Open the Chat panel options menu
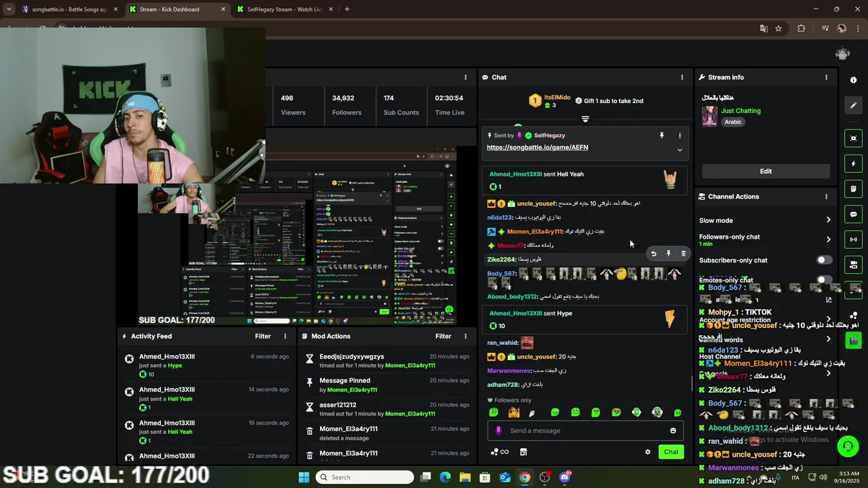 tap(682, 77)
